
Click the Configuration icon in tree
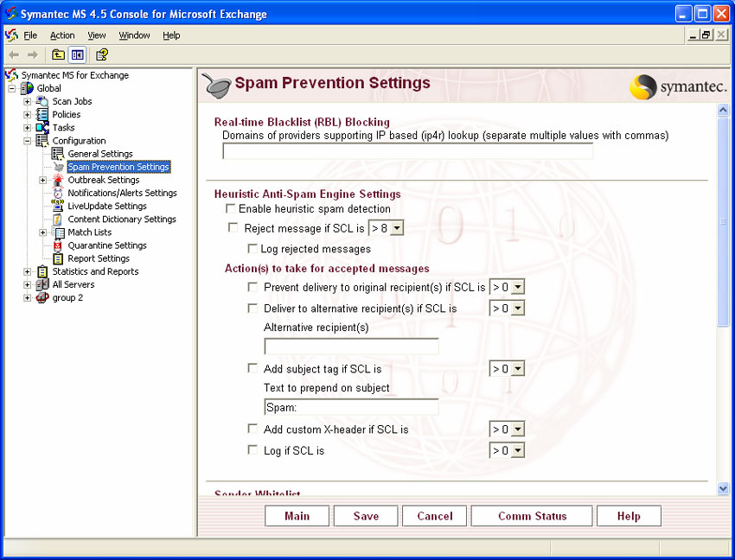click(42, 141)
